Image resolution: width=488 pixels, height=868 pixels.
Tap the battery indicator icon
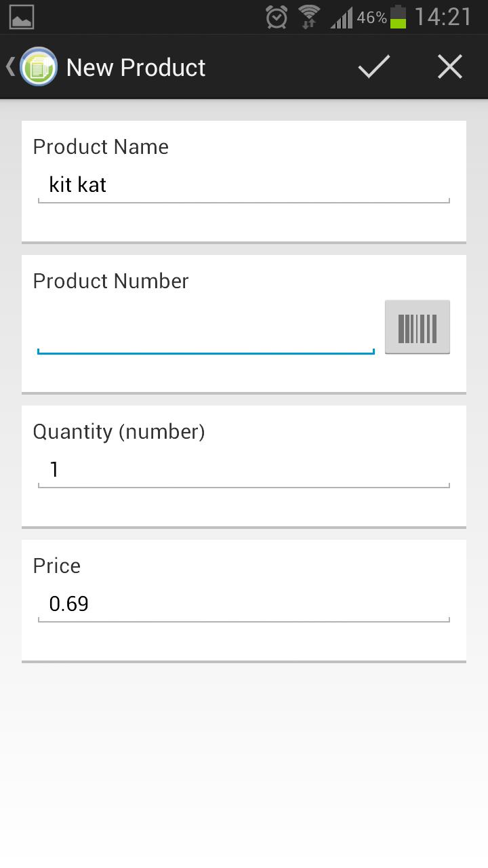[398, 17]
